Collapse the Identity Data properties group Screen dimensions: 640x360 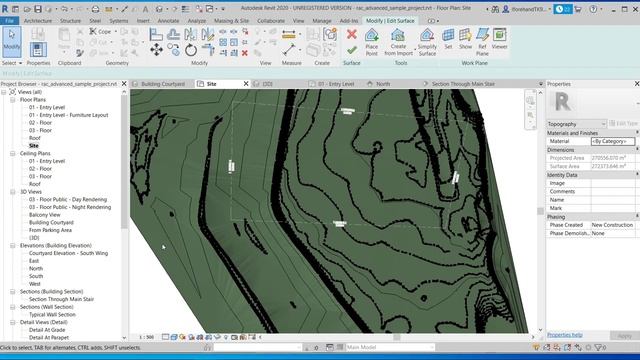click(637, 175)
